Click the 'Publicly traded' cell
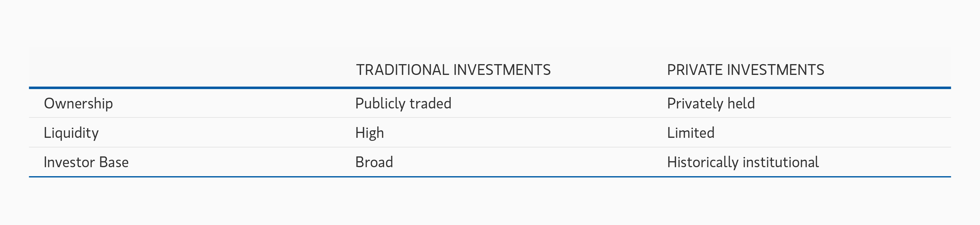Image resolution: width=980 pixels, height=225 pixels. (403, 104)
